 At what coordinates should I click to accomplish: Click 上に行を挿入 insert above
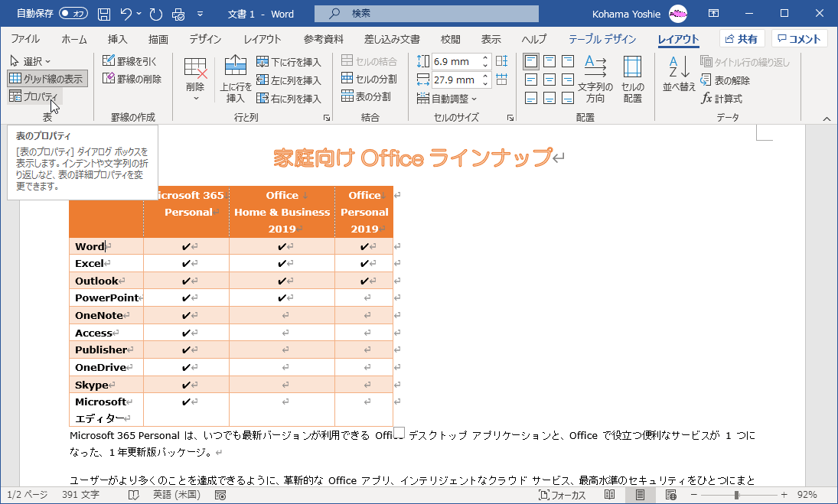click(x=235, y=80)
